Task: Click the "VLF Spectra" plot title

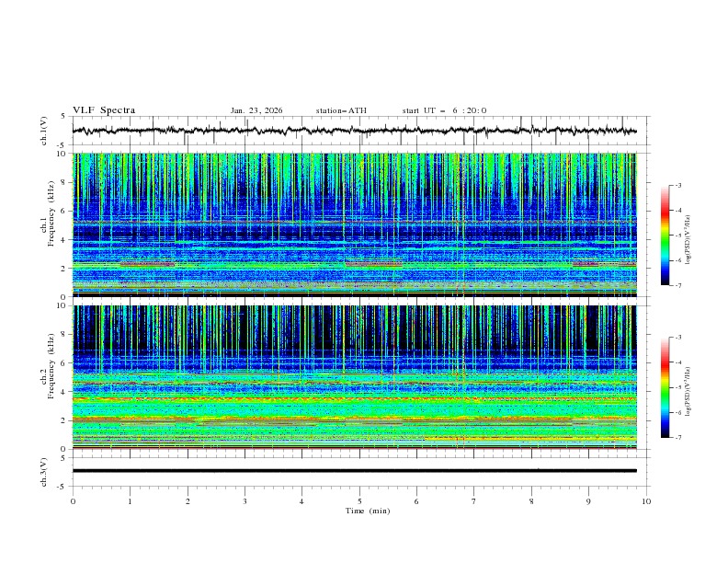Action: point(104,110)
